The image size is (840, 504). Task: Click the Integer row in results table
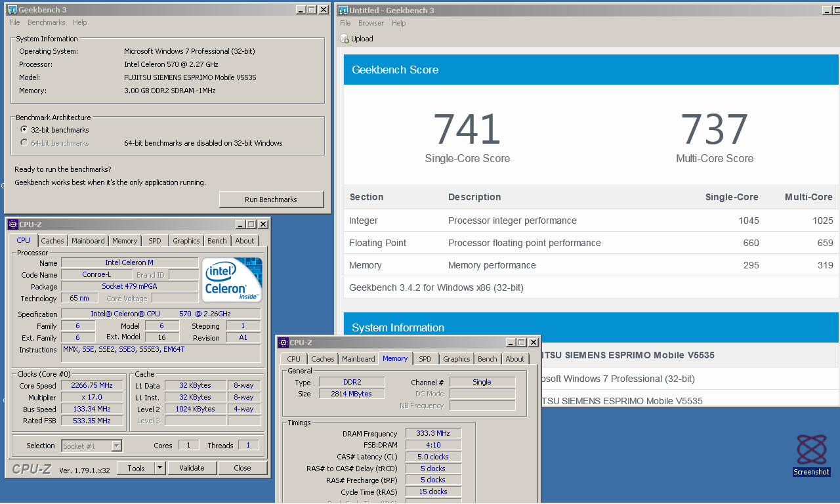point(591,220)
